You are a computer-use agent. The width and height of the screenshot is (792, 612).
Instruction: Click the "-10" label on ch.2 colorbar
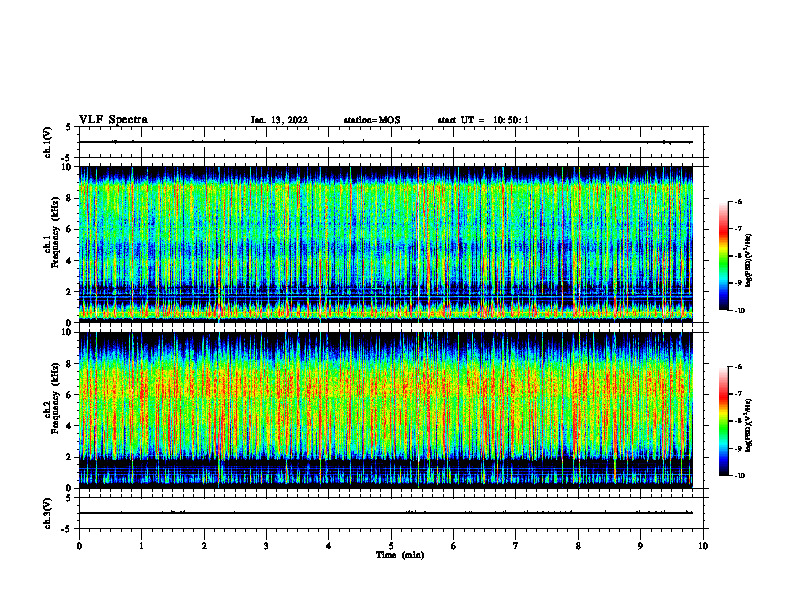coord(739,476)
